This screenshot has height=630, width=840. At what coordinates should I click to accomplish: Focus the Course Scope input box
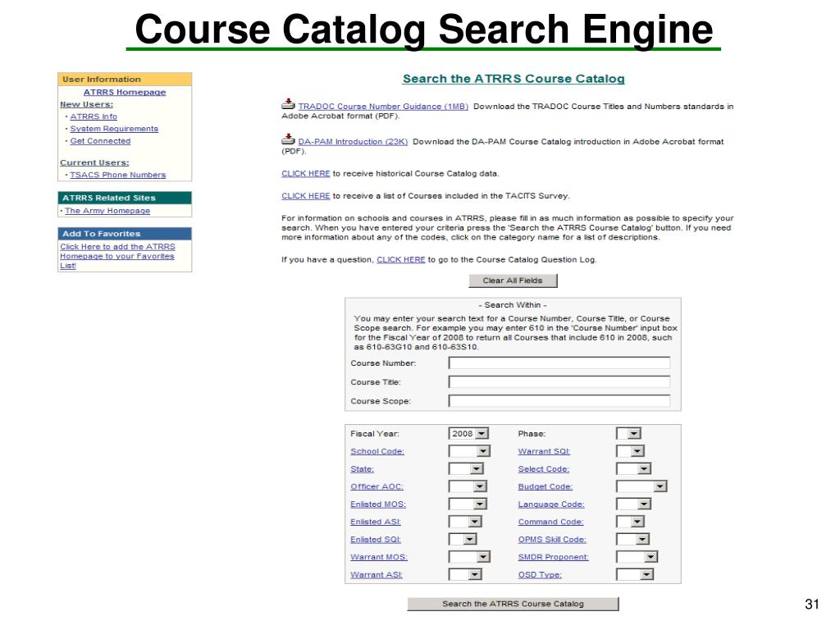pyautogui.click(x=559, y=401)
